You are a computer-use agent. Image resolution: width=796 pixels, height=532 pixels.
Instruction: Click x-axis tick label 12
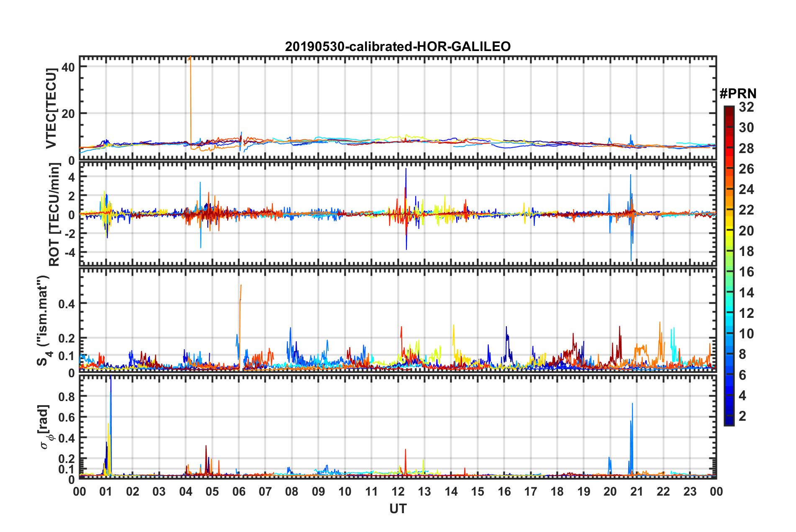tap(398, 491)
